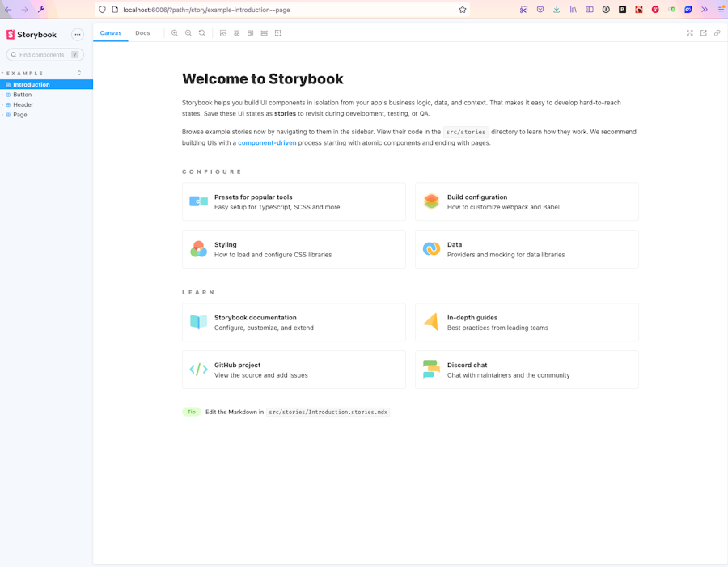This screenshot has height=567, width=728.
Task: Focus the Find components search box
Action: [45, 55]
